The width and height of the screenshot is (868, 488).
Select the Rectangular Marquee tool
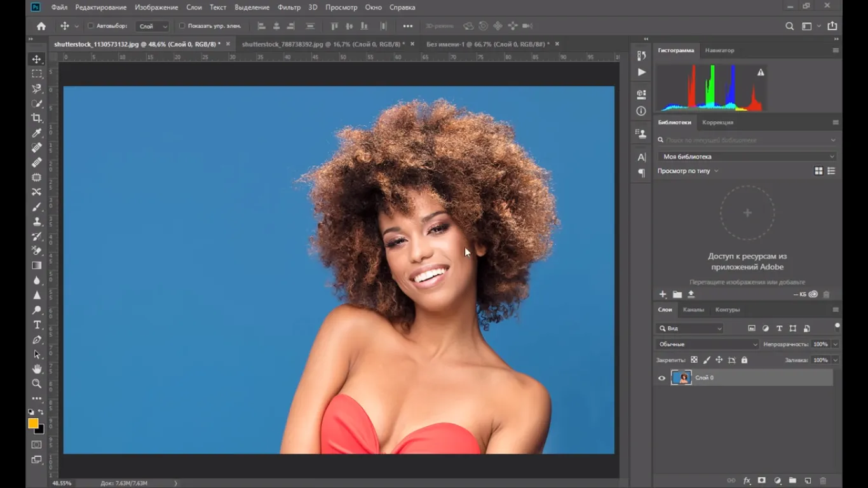tap(37, 74)
